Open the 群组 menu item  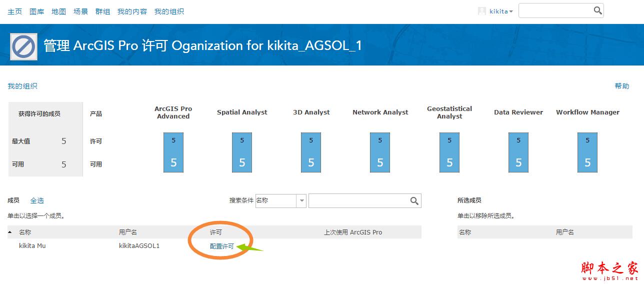coord(102,11)
